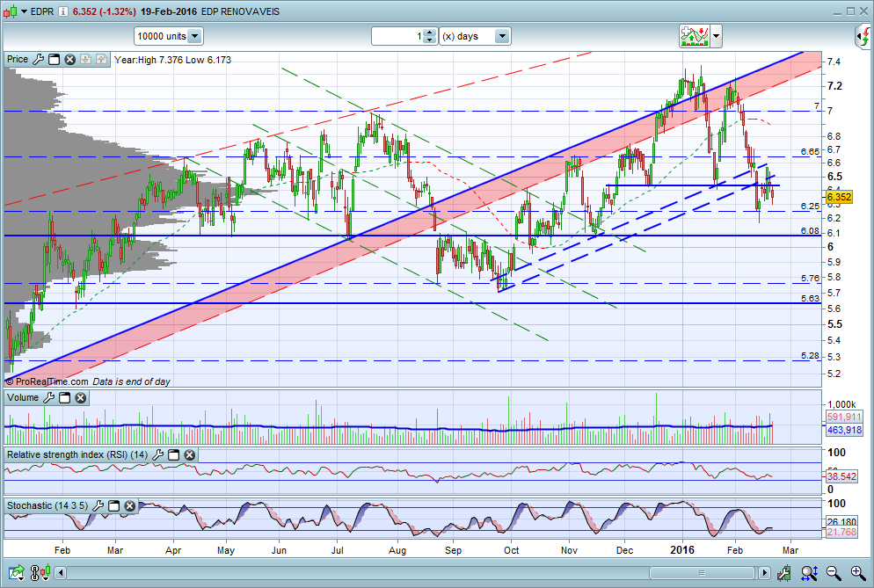Open chart properties wrench-on-chart icon at bottom
This screenshot has width=874, height=588.
click(783, 572)
